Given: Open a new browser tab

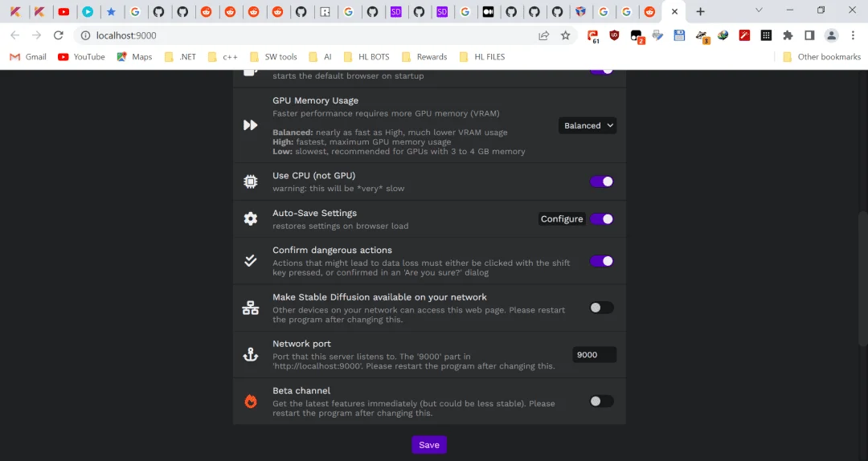Looking at the screenshot, I should (x=700, y=11).
